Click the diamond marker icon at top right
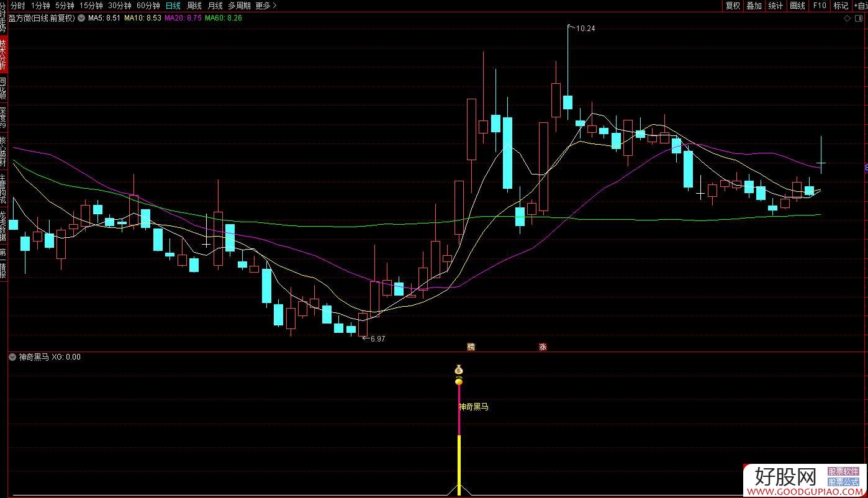The width and height of the screenshot is (868, 498). click(x=848, y=18)
